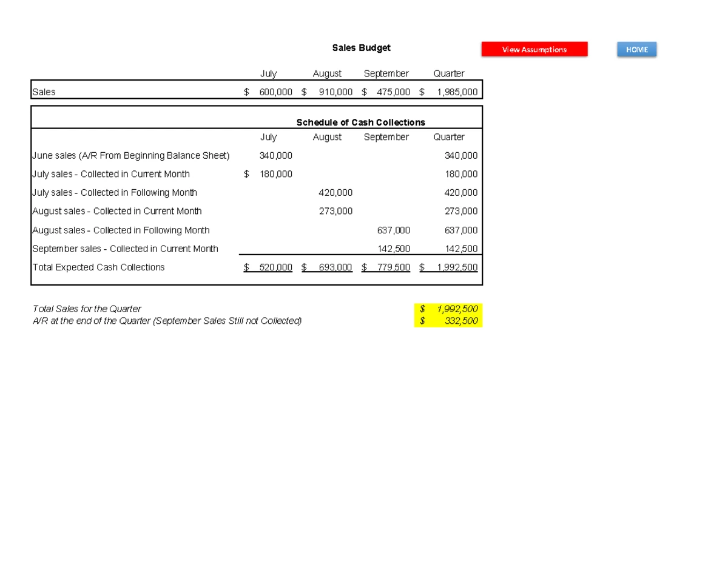Click the September sales Collected in Current Month label
This screenshot has height=562, width=728.
125,249
